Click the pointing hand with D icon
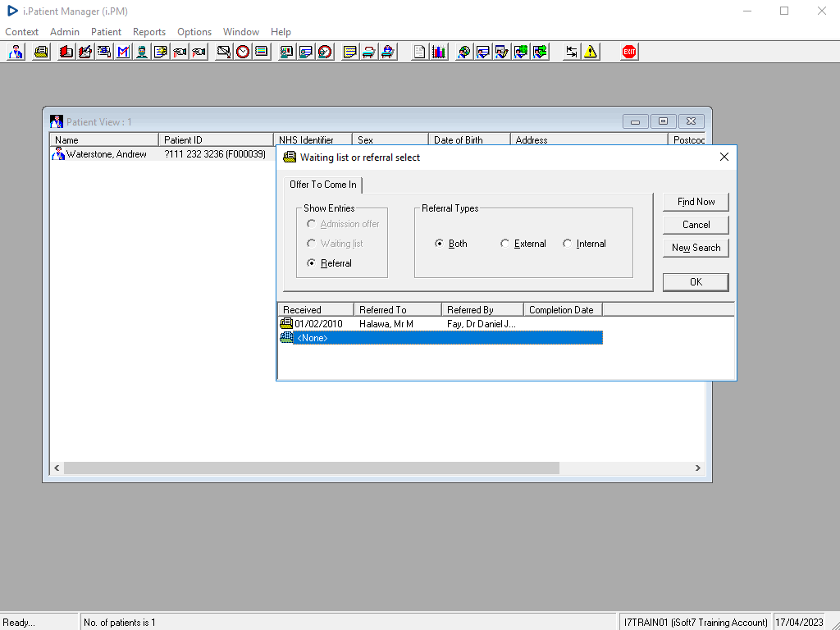Image resolution: width=840 pixels, height=630 pixels. tap(180, 52)
